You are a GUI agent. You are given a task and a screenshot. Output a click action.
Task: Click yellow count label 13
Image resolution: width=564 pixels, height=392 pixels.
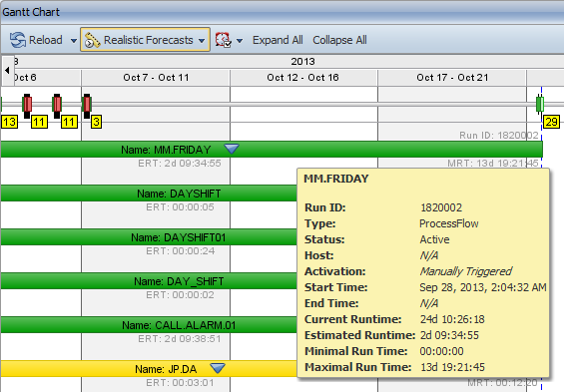coord(9,122)
